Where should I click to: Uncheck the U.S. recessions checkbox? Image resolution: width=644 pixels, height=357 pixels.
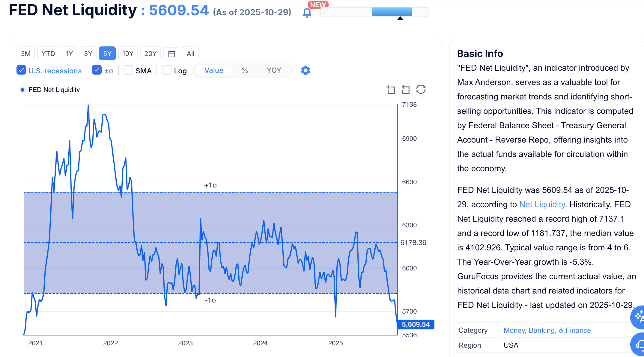coord(21,70)
